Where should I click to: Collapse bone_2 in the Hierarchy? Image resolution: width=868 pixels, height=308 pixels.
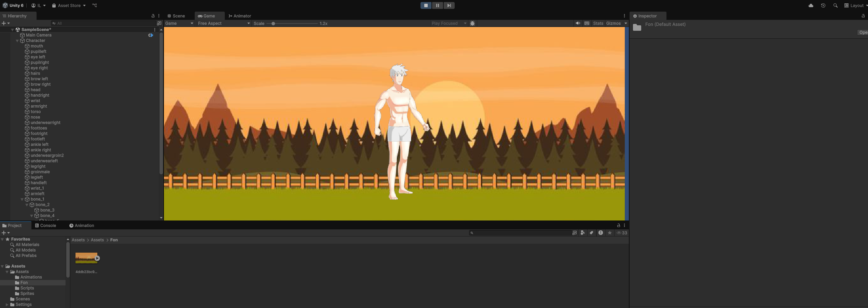27,205
